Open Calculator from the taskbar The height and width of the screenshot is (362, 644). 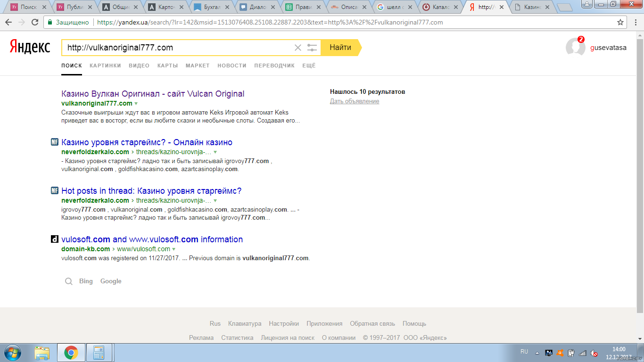[x=99, y=353]
